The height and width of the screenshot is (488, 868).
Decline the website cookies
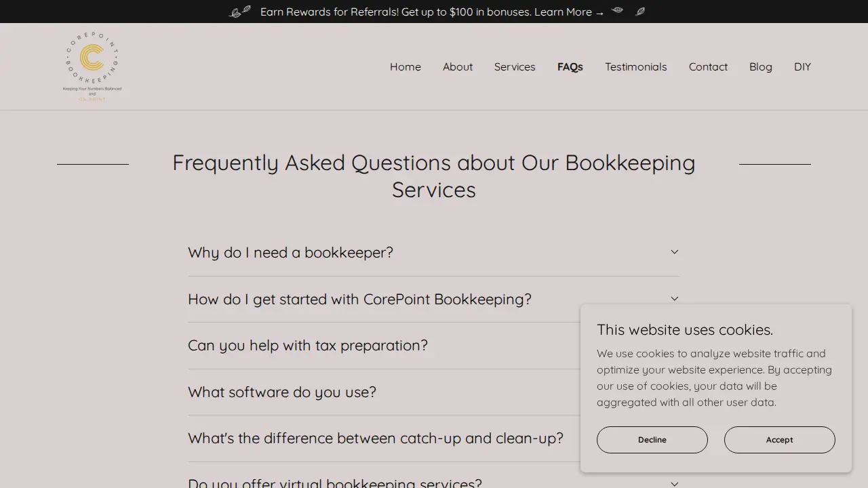pyautogui.click(x=652, y=440)
